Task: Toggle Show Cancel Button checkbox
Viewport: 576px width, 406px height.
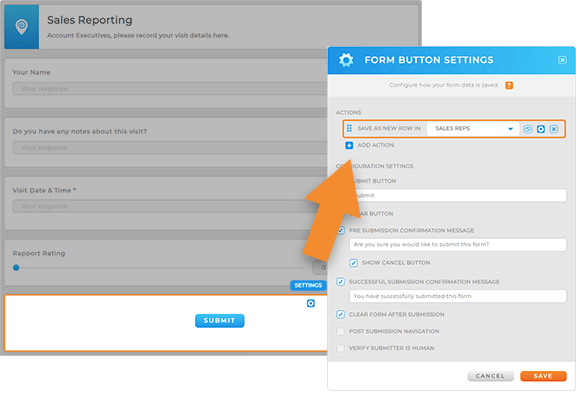Action: coord(353,263)
